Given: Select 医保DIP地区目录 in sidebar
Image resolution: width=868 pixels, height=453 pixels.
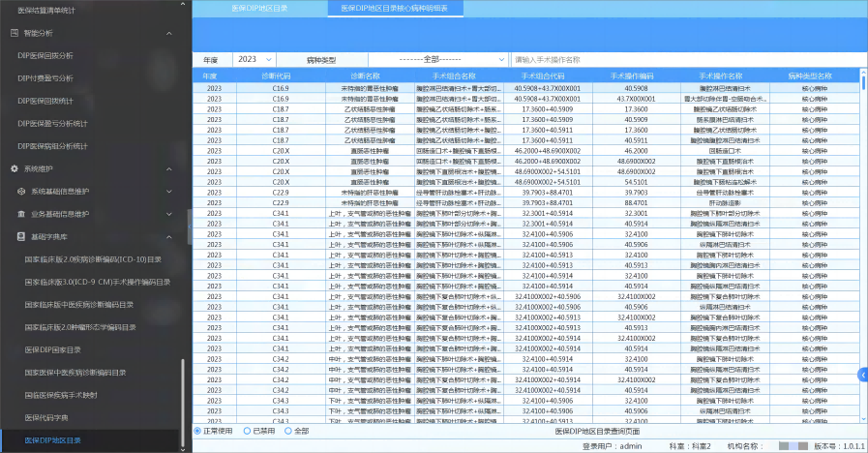Looking at the screenshot, I should (52, 440).
